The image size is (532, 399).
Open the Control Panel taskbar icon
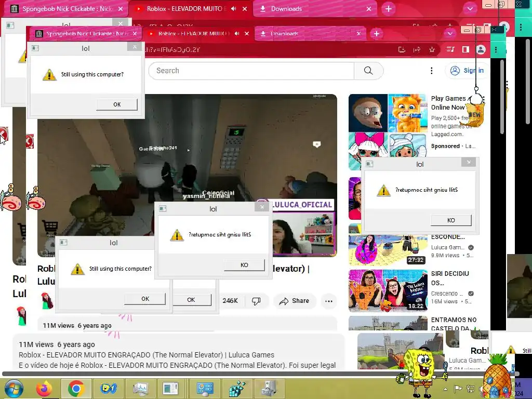click(205, 389)
